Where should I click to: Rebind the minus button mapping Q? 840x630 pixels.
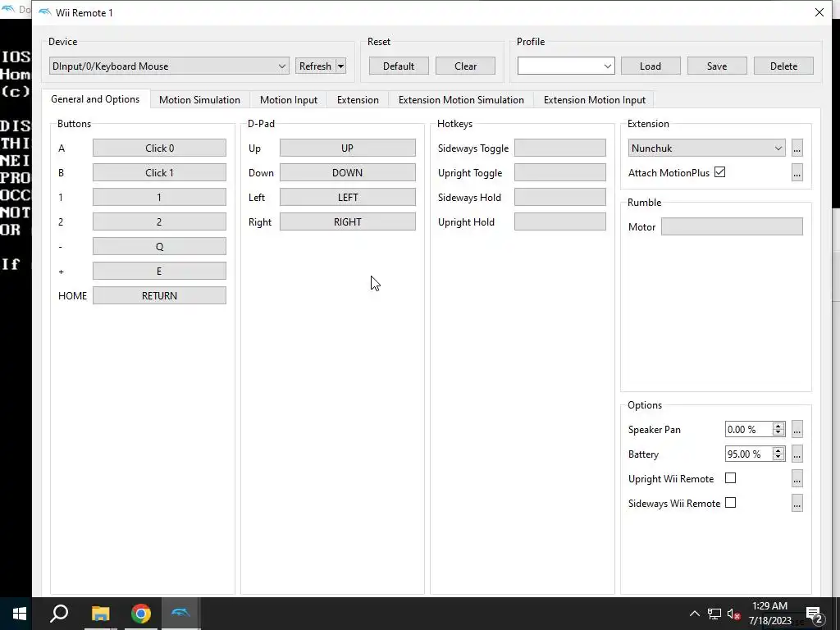(159, 246)
